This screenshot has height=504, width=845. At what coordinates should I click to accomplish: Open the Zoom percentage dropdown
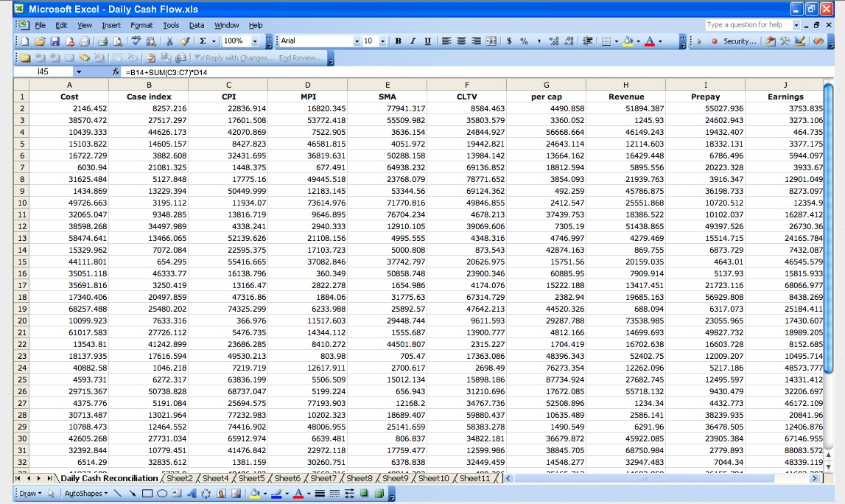(255, 41)
